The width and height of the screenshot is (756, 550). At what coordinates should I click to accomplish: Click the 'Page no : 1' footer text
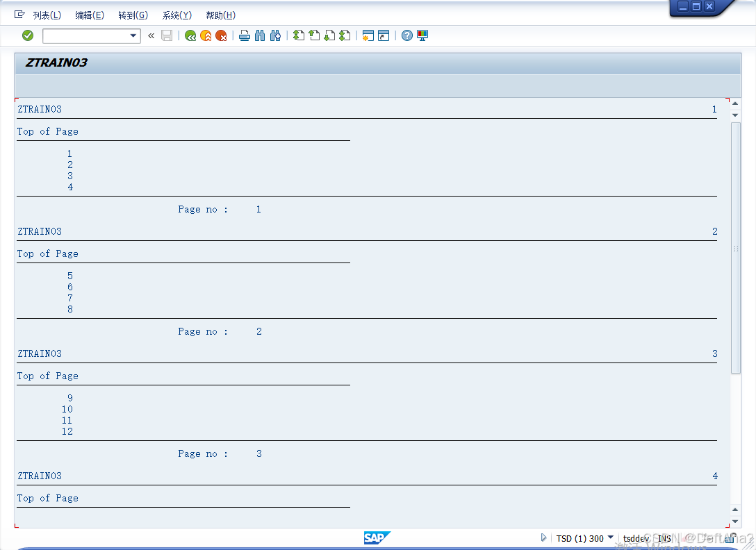pos(220,209)
